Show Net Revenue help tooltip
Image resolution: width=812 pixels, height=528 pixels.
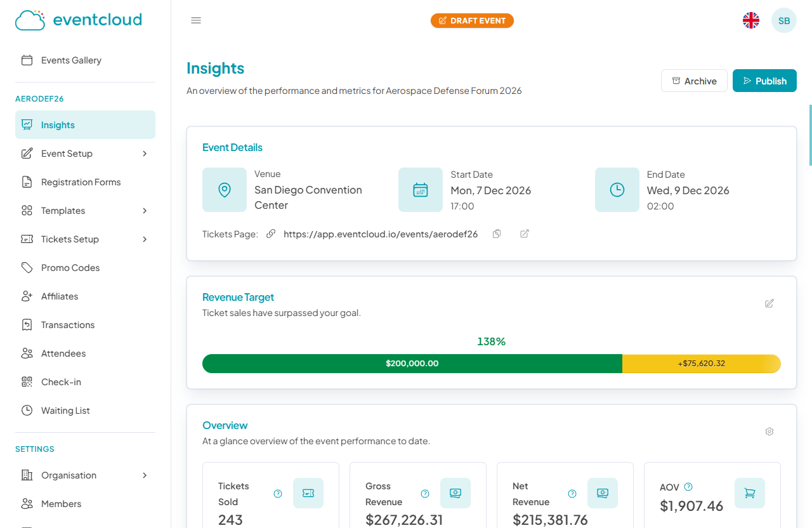[x=572, y=494]
